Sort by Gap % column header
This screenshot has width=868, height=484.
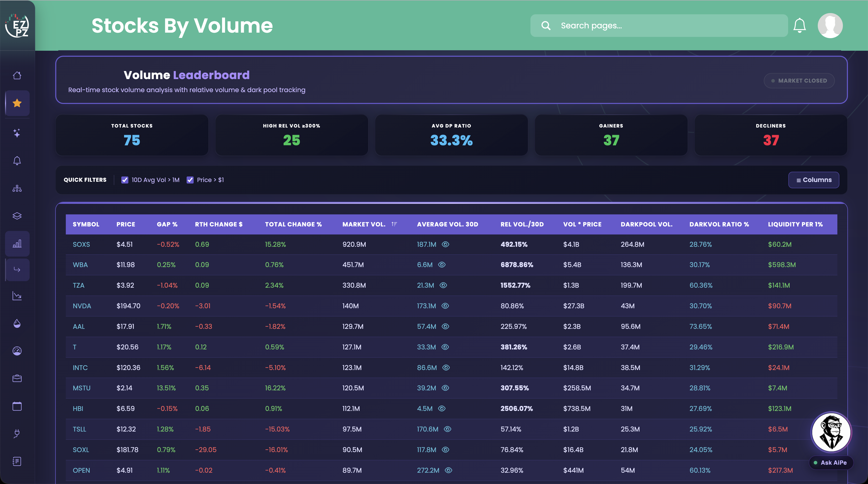(x=167, y=224)
